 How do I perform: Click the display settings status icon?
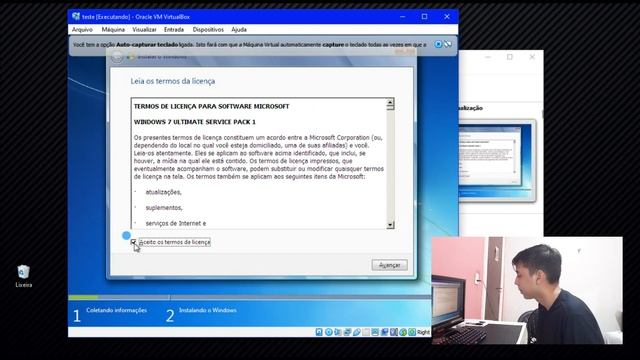click(376, 332)
